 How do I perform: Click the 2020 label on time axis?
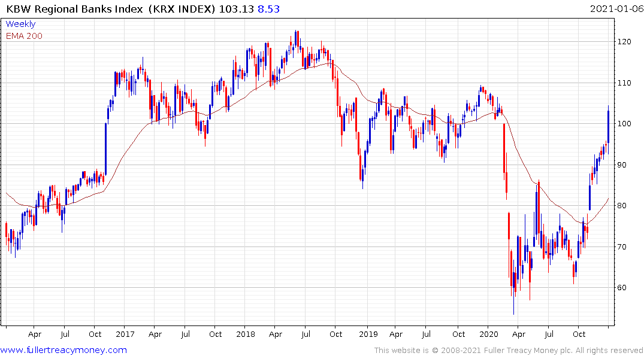pos(489,334)
